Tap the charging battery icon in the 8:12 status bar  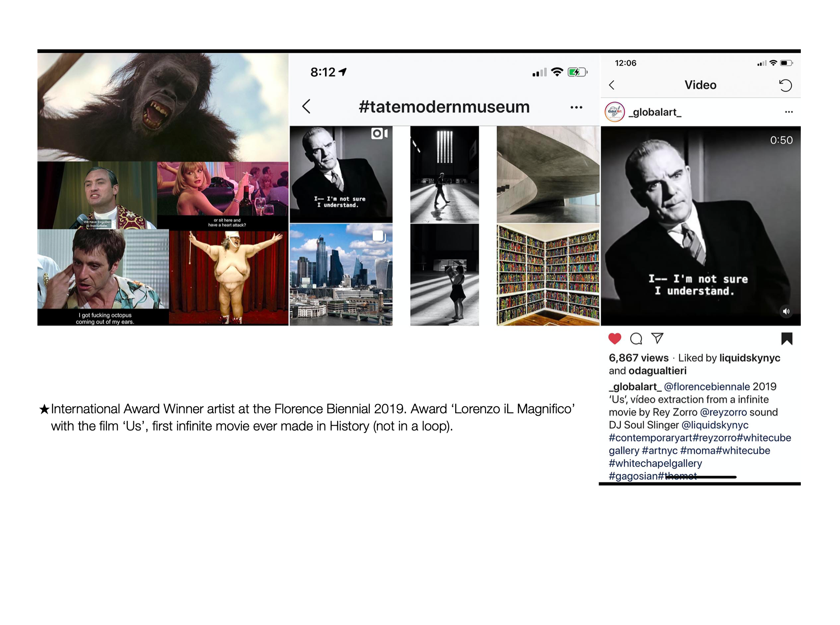577,72
